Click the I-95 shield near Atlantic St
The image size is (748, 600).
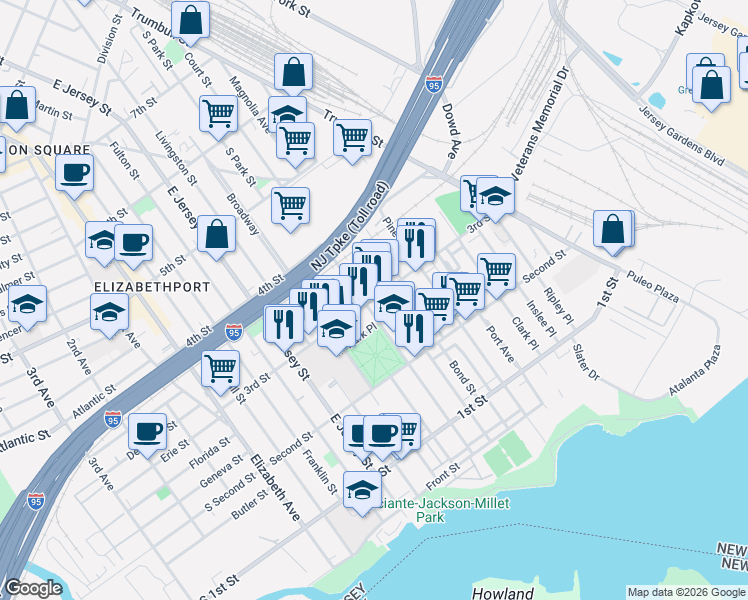pos(112,420)
